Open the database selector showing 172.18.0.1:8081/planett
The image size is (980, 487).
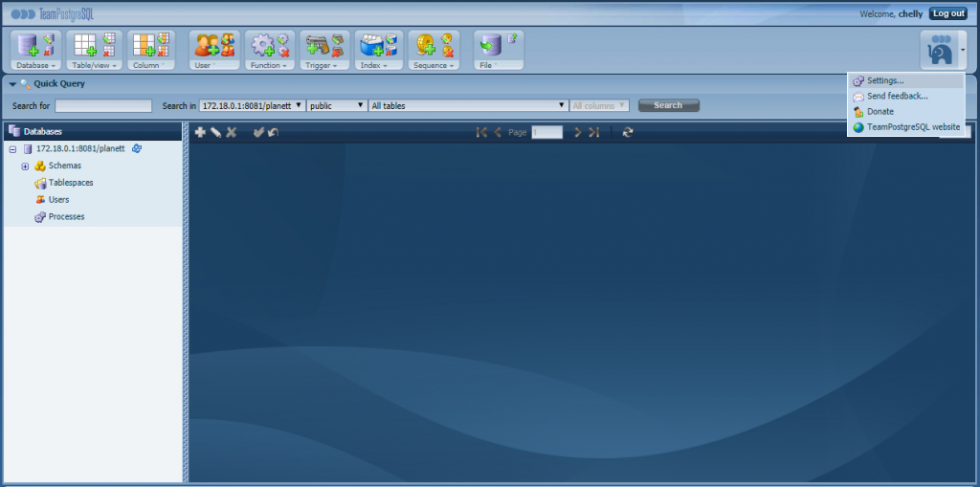point(252,105)
